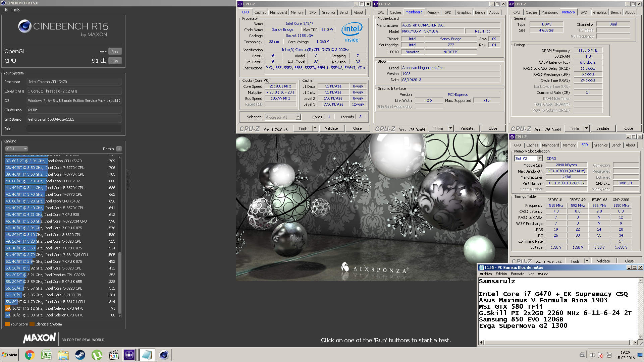Switch to Cinebench via its taskbar icon
The image size is (644, 362).
(x=164, y=355)
